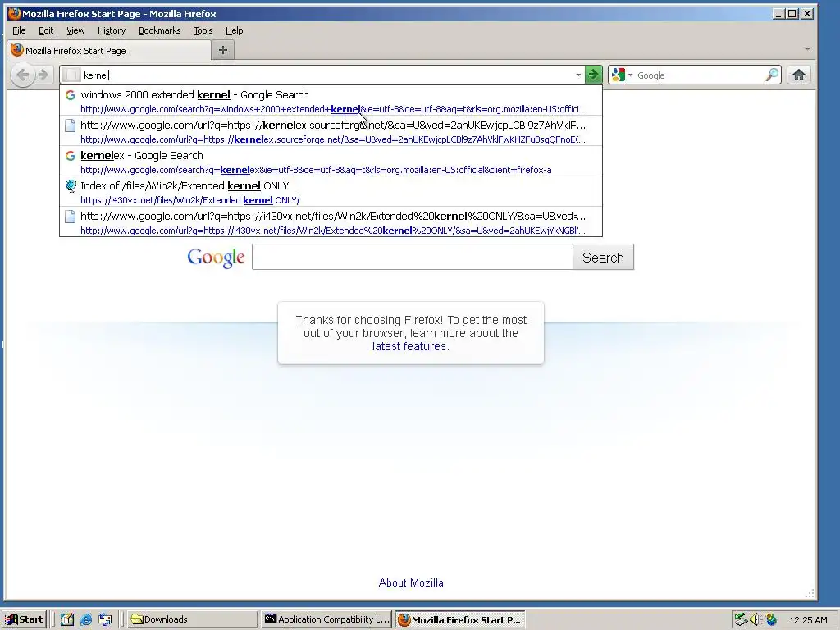Image resolution: width=840 pixels, height=630 pixels.
Task: Follow the latest features link
Action: [x=409, y=346]
